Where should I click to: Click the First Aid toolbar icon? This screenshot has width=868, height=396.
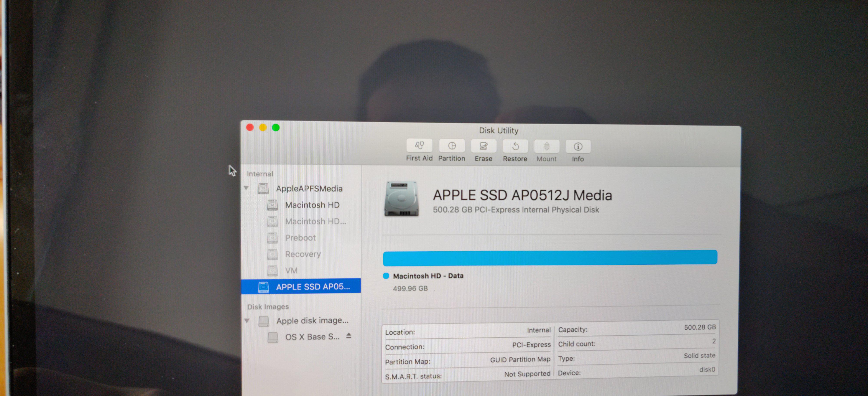419,146
